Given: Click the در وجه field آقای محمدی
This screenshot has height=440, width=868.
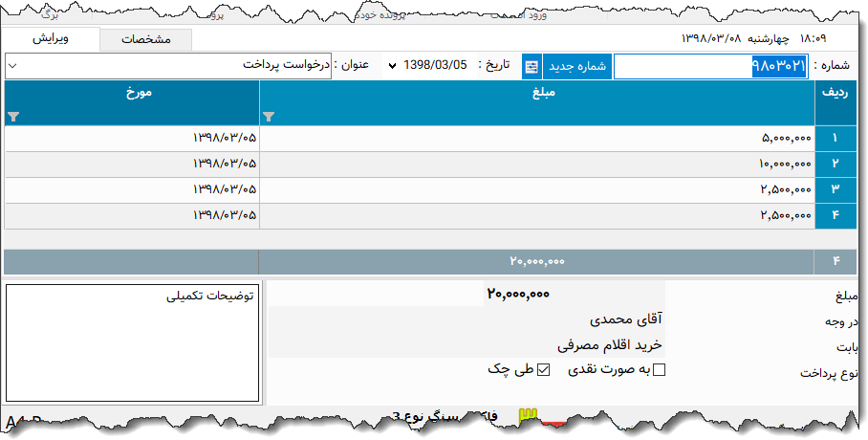Looking at the screenshot, I should [467, 319].
